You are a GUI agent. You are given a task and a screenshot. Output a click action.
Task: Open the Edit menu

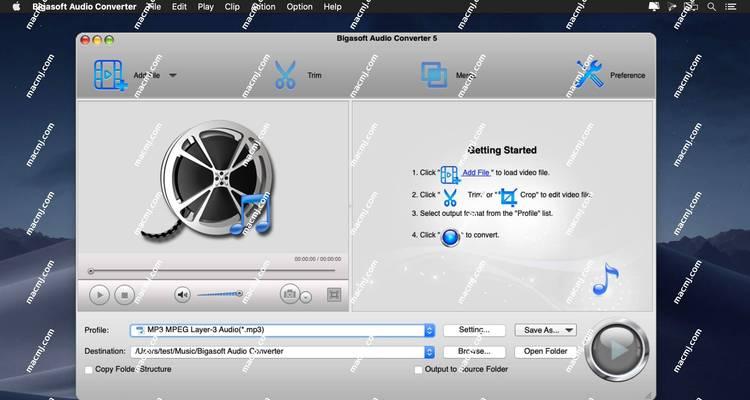[179, 7]
